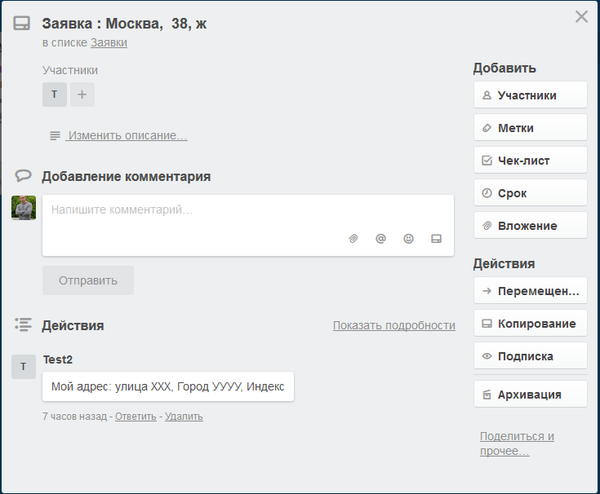
Task: Archive the card with Архивация button
Action: 530,395
